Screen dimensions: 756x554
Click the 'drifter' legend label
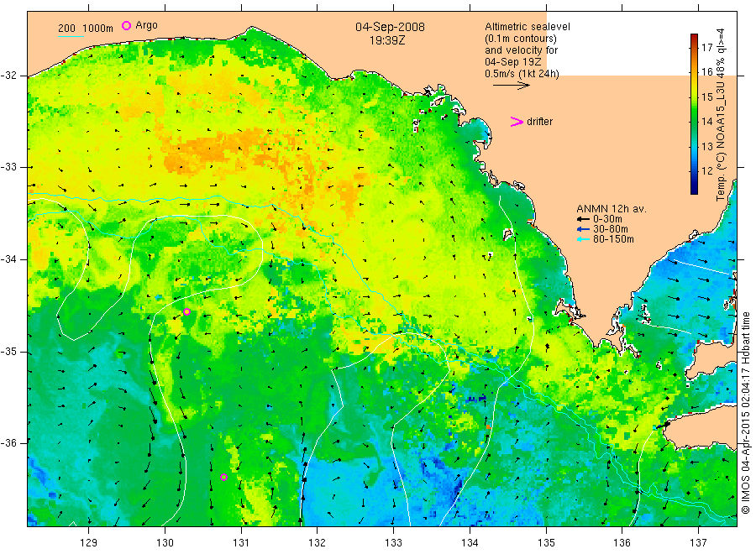[x=539, y=122]
